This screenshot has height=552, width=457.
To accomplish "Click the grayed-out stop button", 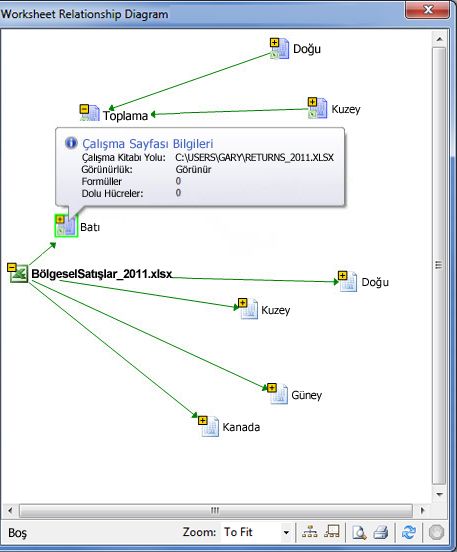I will tap(436, 532).
